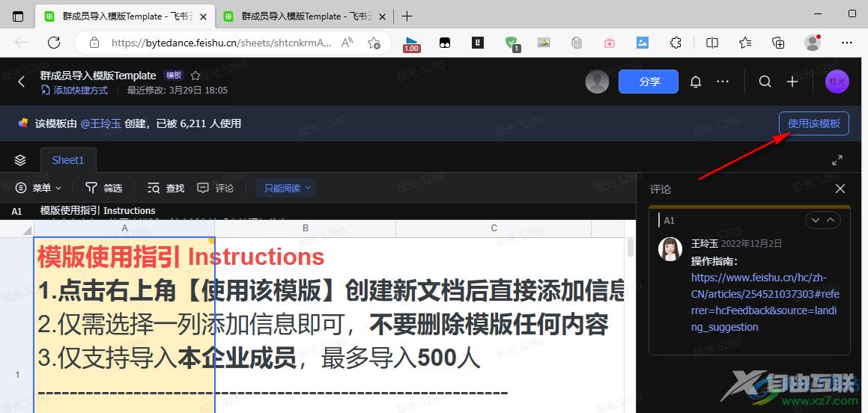
Task: Star the 群成员导入模版Template document
Action: coord(195,76)
